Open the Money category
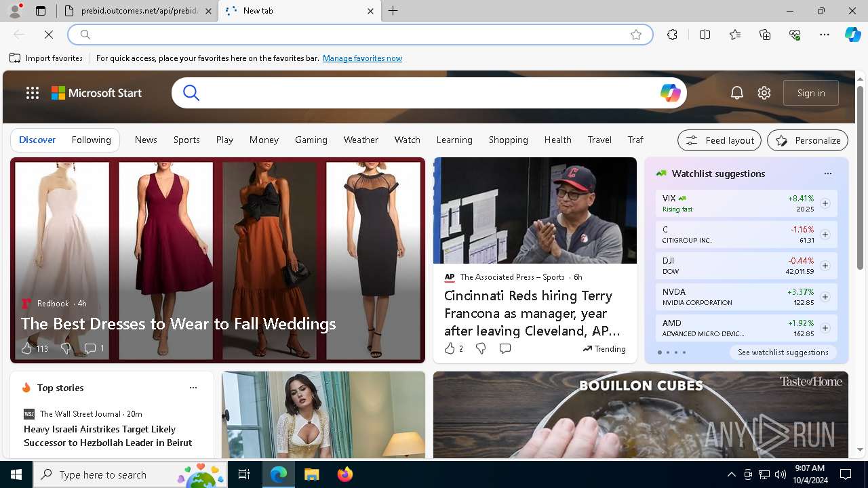The width and height of the screenshot is (868, 488). click(264, 140)
